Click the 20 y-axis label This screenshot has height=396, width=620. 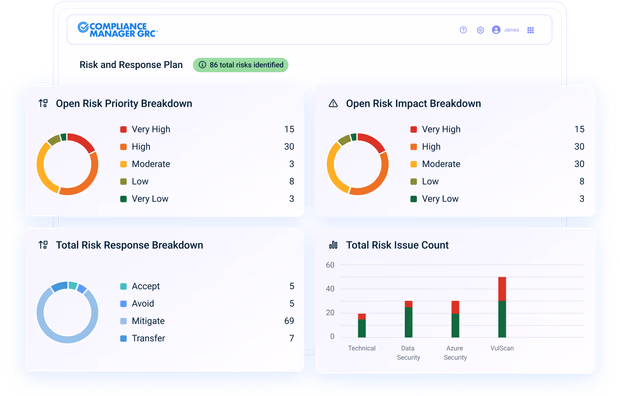[x=330, y=313]
